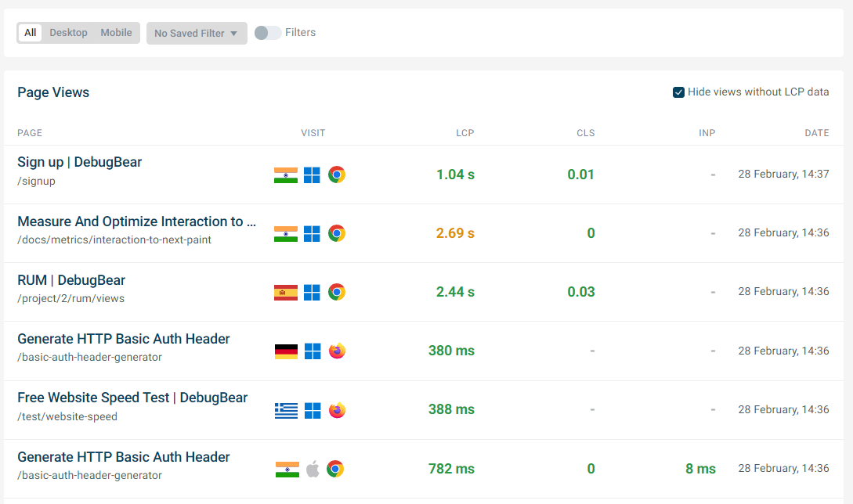
Task: Click Windows icon in Measure And Optimize row
Action: click(312, 234)
